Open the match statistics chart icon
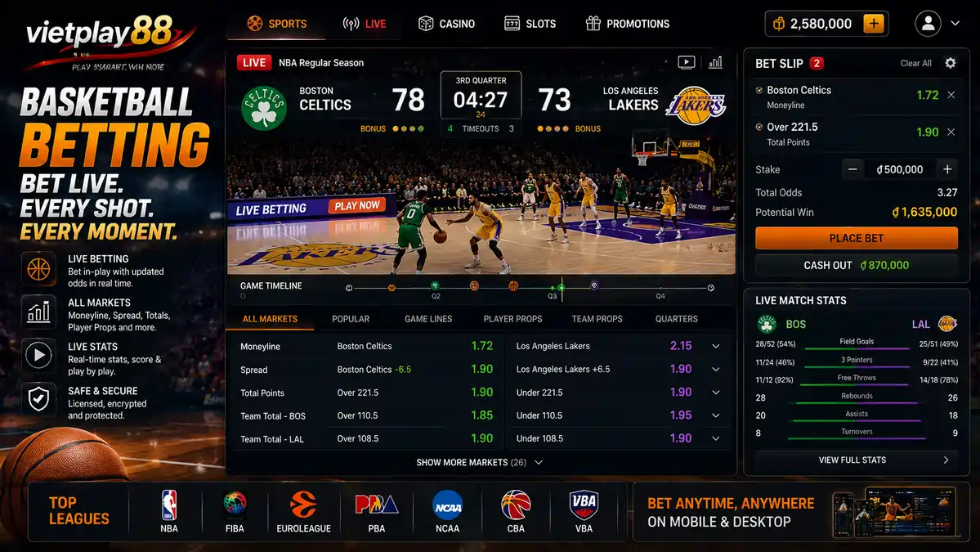This screenshot has height=552, width=980. tap(716, 62)
